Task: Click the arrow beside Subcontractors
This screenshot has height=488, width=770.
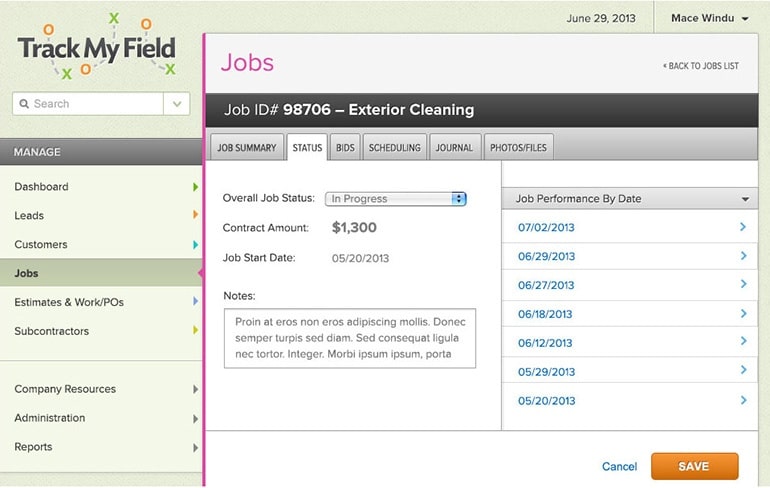Action: click(x=195, y=331)
